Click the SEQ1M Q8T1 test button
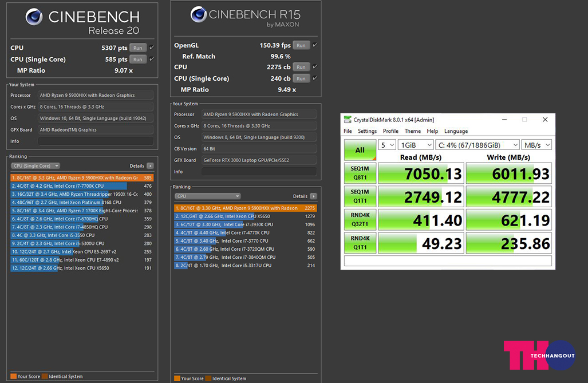Image resolution: width=588 pixels, height=383 pixels. [360, 173]
